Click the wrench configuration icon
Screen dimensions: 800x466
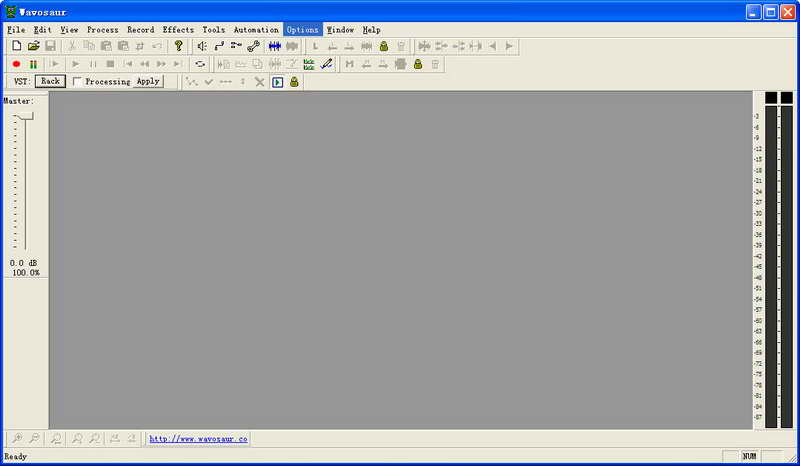[x=253, y=46]
